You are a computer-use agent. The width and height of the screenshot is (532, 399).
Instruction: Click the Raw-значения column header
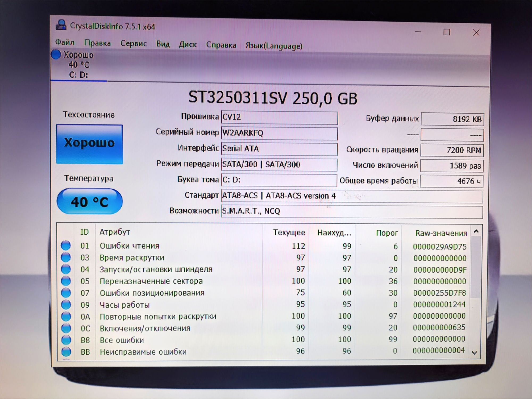point(441,234)
